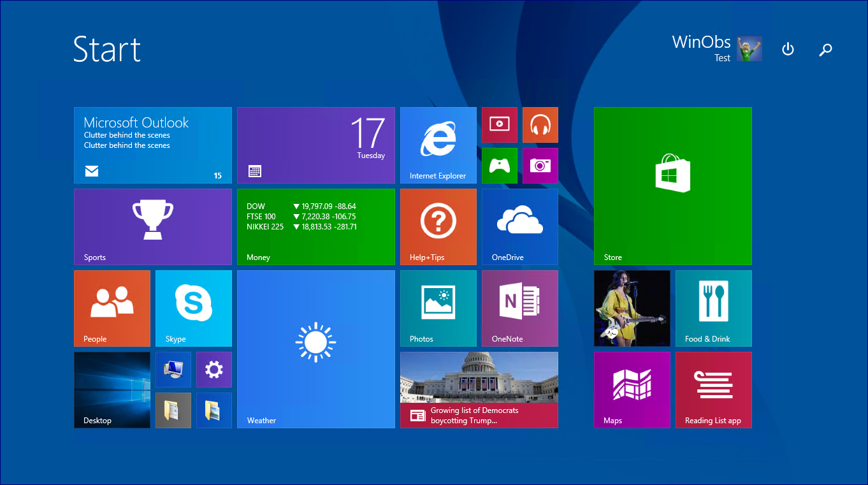Open the Windows Store

(x=672, y=185)
